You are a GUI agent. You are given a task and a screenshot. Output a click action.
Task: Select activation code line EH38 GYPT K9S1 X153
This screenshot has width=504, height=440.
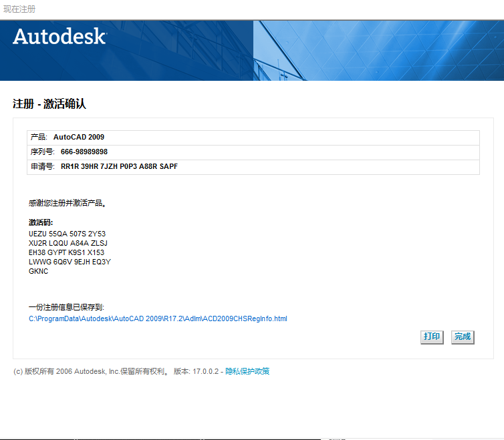(x=67, y=252)
